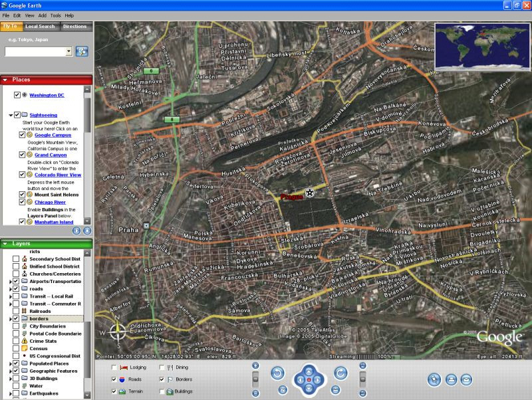Click the stop tour button in Places panel
Screen dimensions: 532x400
[x=87, y=231]
